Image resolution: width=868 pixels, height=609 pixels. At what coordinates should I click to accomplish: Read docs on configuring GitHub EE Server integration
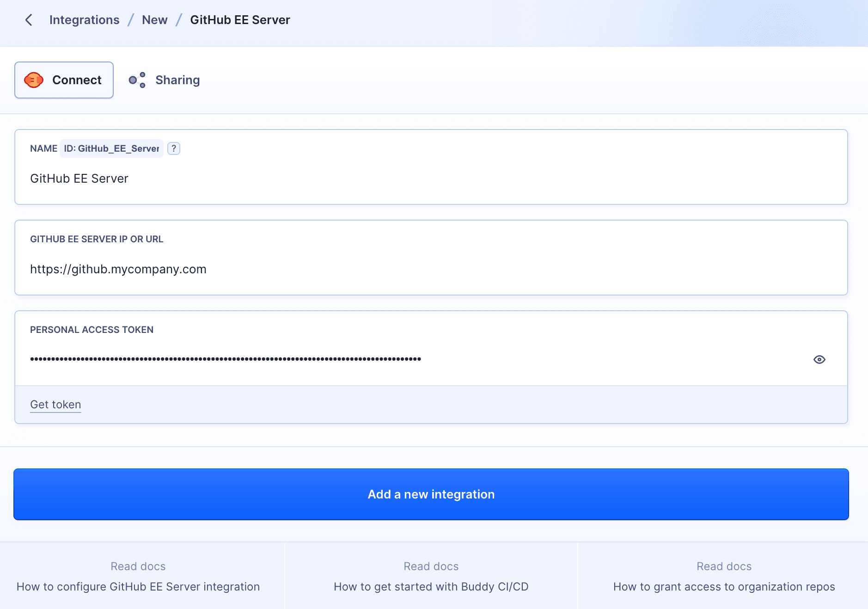coord(138,576)
